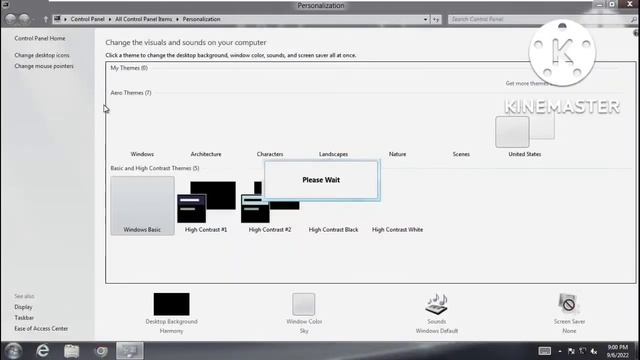Open File Explorer from the taskbar
Image resolution: width=640 pixels, height=360 pixels.
pyautogui.click(x=71, y=351)
